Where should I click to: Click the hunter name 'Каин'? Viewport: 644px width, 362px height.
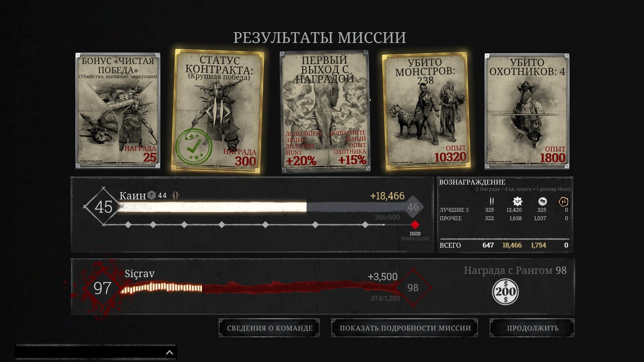(133, 195)
